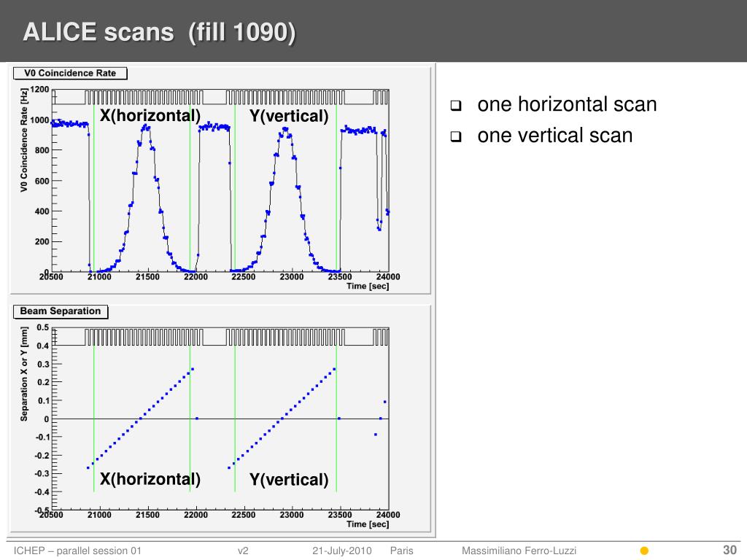Click 'X(horizontal)' label in the Beam Separation plot
This screenshot has height=560, width=747.
[x=150, y=479]
